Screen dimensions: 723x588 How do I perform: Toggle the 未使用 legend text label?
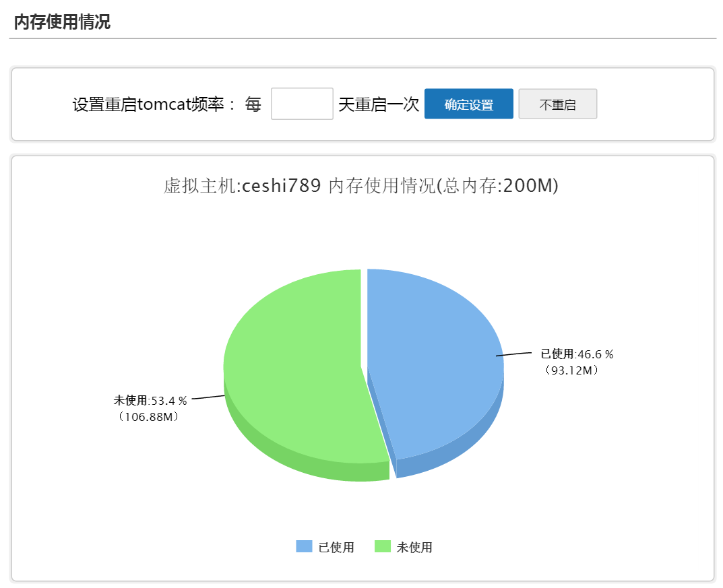(414, 547)
